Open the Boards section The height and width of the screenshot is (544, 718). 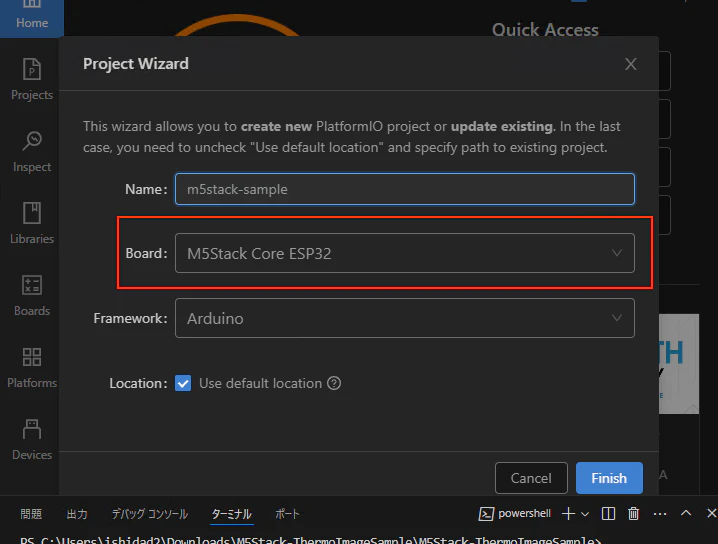tap(32, 295)
